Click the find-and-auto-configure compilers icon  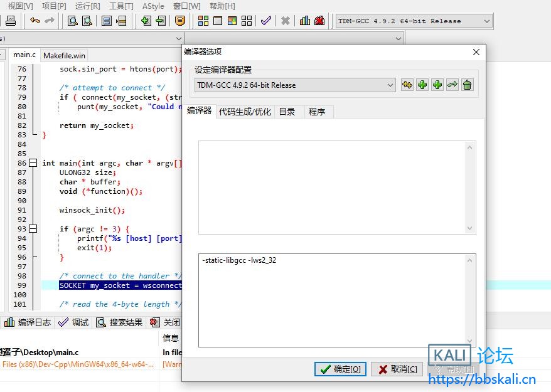[407, 85]
